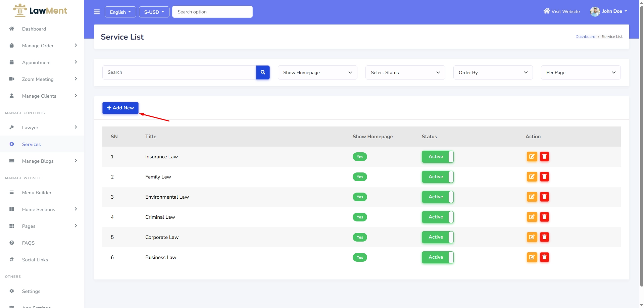The image size is (644, 308).
Task: Click the blue search magnifier button
Action: [x=263, y=72]
